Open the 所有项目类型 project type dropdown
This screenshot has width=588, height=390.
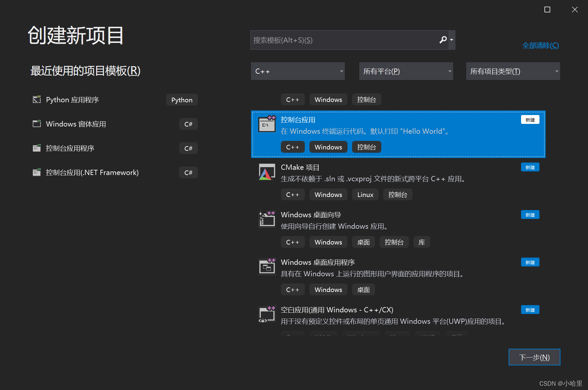click(513, 71)
